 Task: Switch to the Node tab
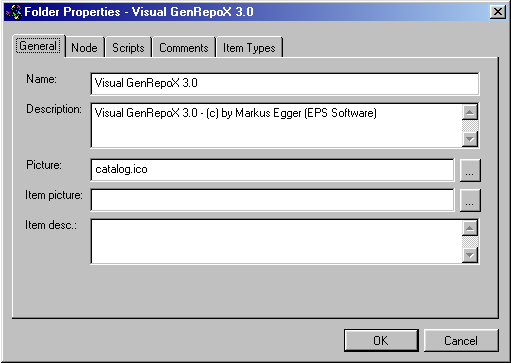click(x=84, y=47)
